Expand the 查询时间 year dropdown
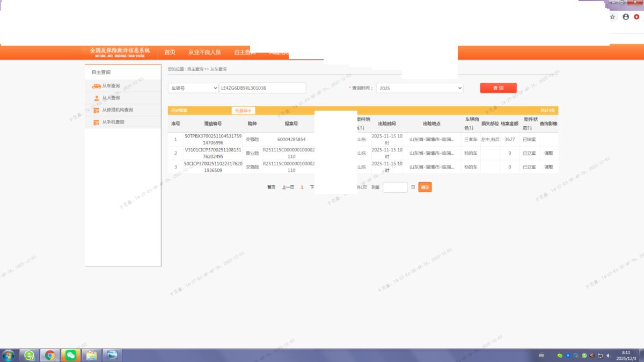Screen dimensions: 644x362 coord(419,88)
